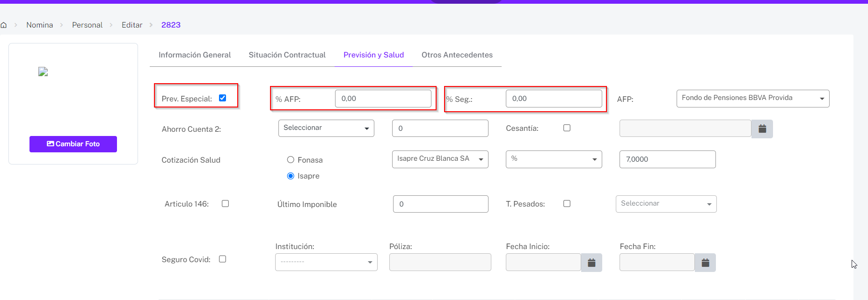Enable the Cesantía checkbox

[567, 128]
